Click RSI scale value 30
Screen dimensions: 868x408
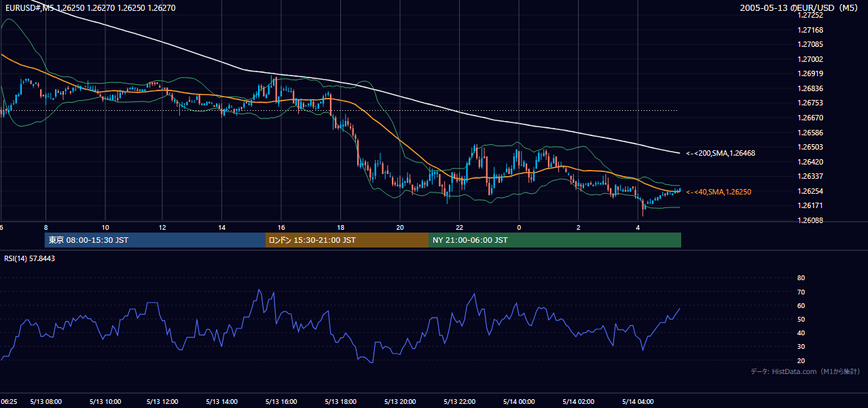click(801, 347)
